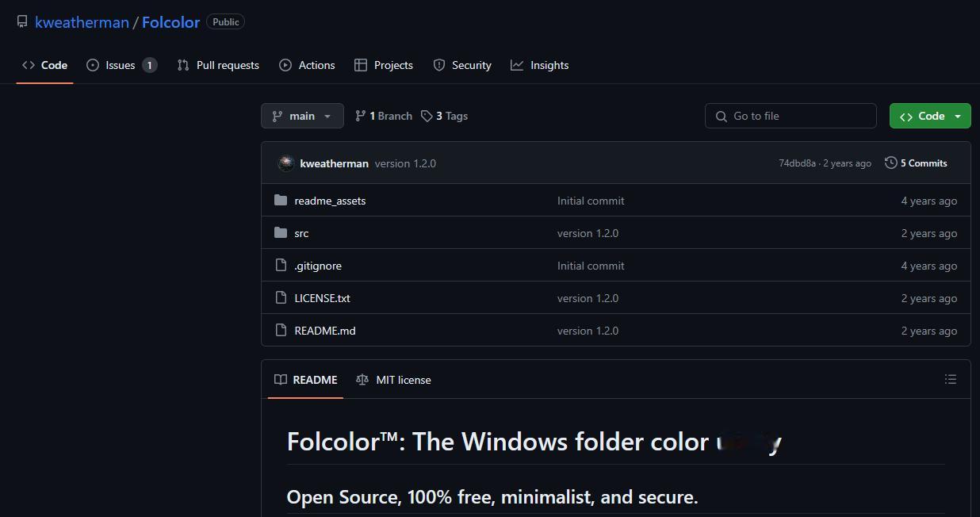The width and height of the screenshot is (980, 517).
Task: Expand the main branch dropdown
Action: point(302,116)
